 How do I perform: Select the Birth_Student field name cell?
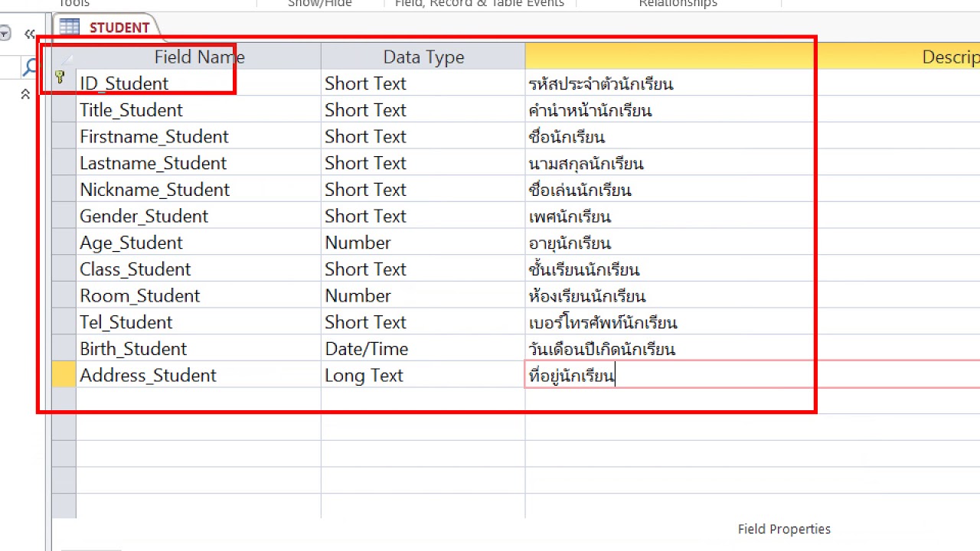pos(199,348)
